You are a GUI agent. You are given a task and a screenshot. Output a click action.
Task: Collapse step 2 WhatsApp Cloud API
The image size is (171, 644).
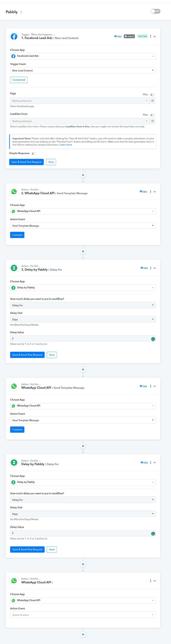[x=155, y=192]
